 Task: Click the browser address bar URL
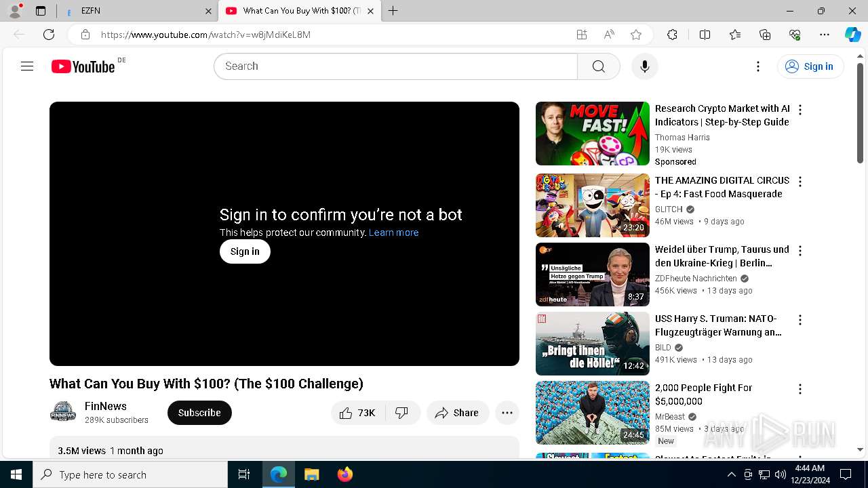(205, 35)
